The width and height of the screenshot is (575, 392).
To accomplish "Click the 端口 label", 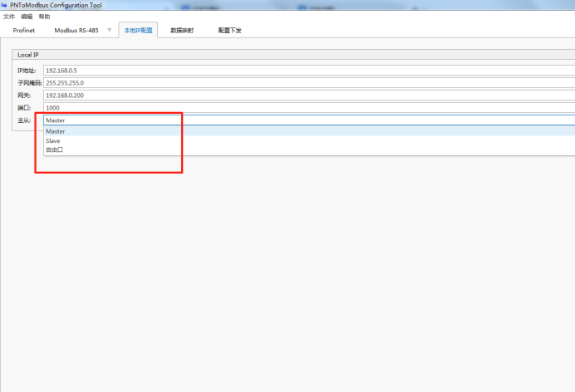I will 24,108.
